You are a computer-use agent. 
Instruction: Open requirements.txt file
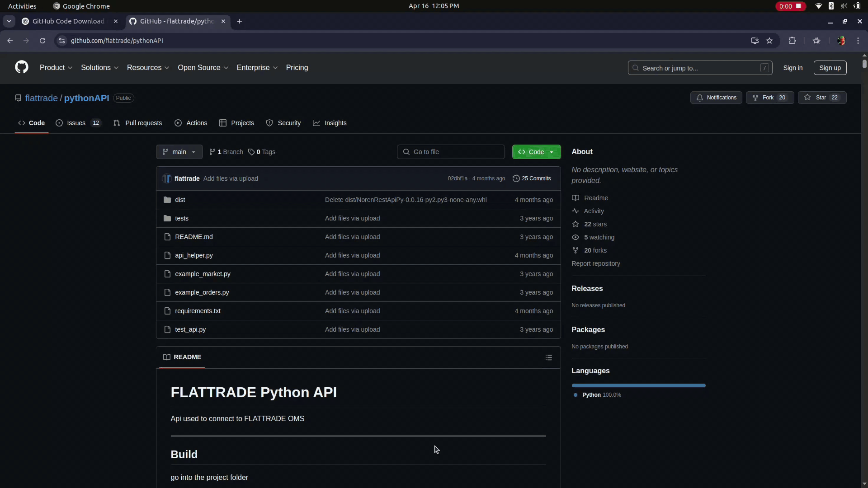coord(198,311)
